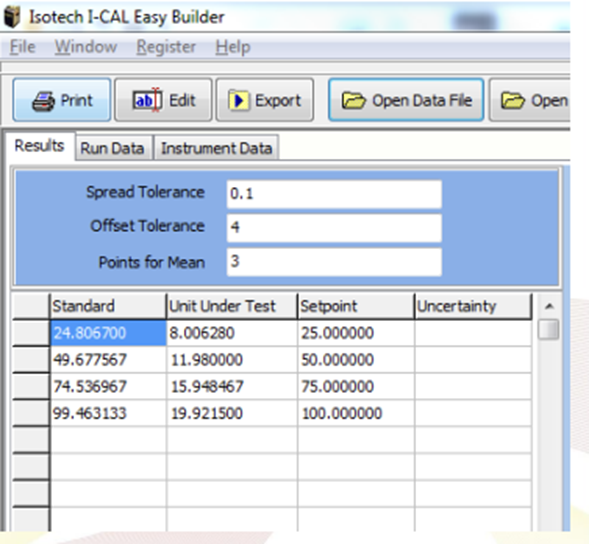589x544 pixels.
Task: Click the Uncertainty column header
Action: [x=473, y=306]
